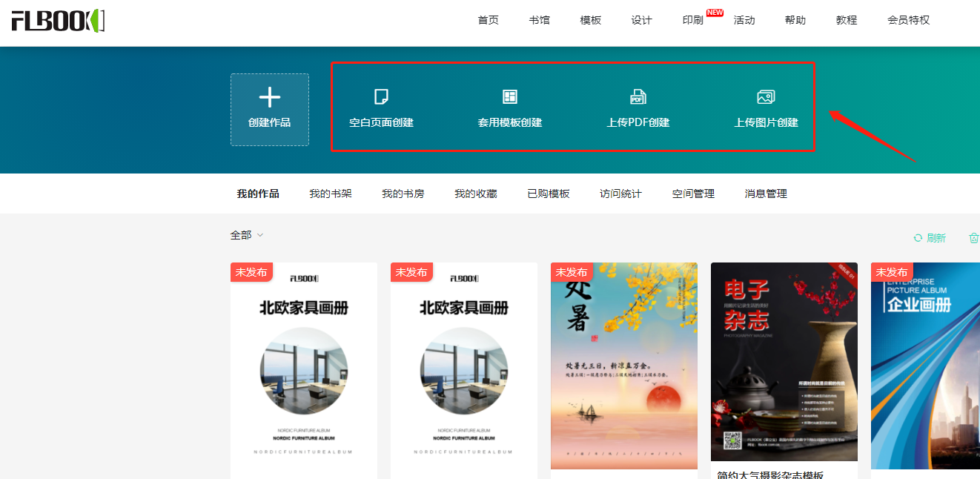
Task: Open the 处暑 poster thumbnail
Action: tap(624, 366)
